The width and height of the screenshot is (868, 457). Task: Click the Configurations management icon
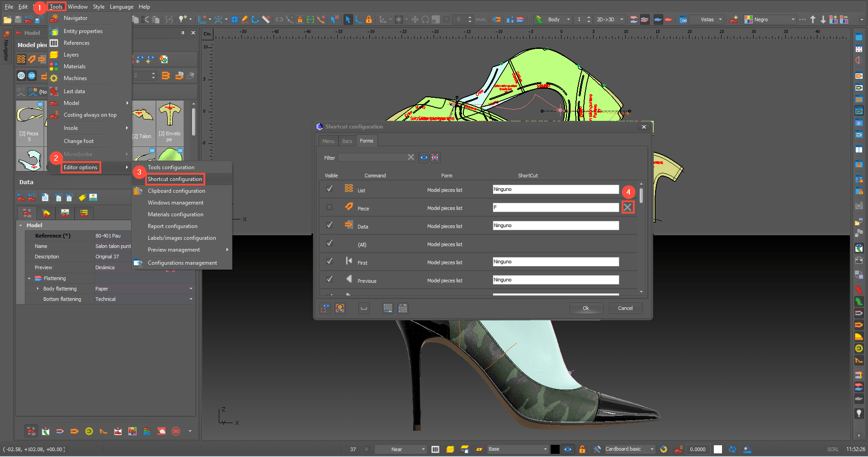click(138, 263)
